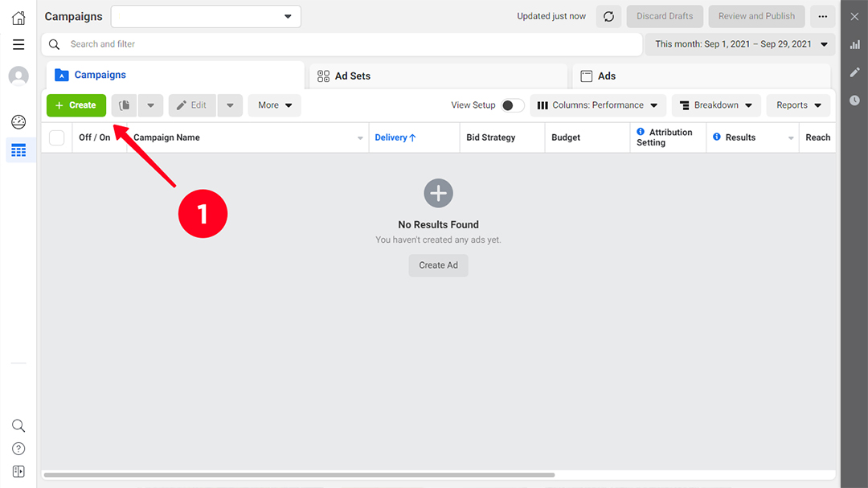The width and height of the screenshot is (868, 488).
Task: Open Results column menu arrow
Action: pos(791,138)
